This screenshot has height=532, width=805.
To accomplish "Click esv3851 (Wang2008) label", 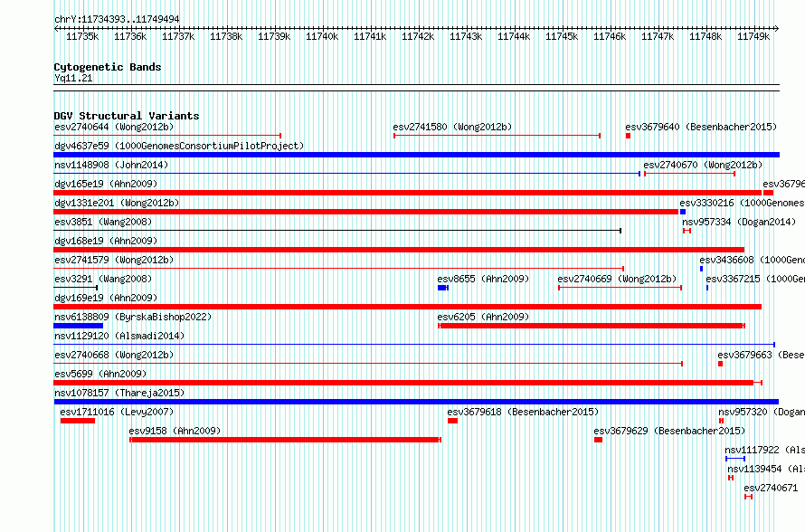I will [x=103, y=222].
